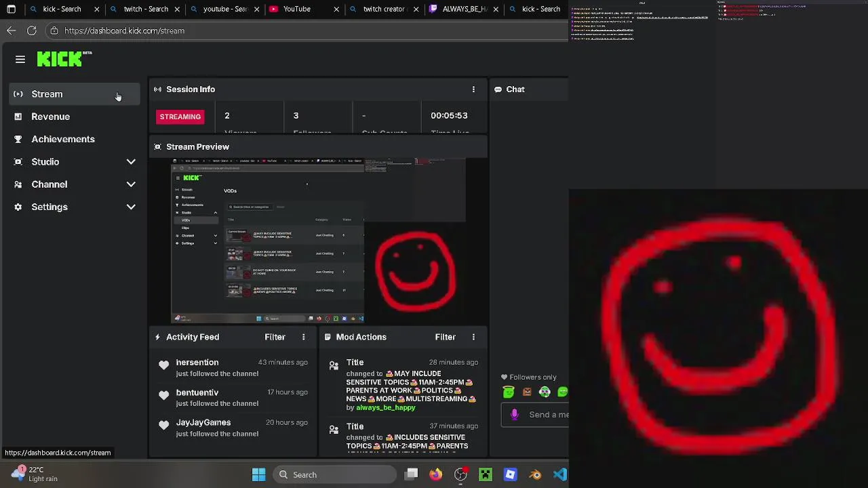The width and height of the screenshot is (868, 488).
Task: Click the taskbar Search box
Action: pyautogui.click(x=334, y=474)
